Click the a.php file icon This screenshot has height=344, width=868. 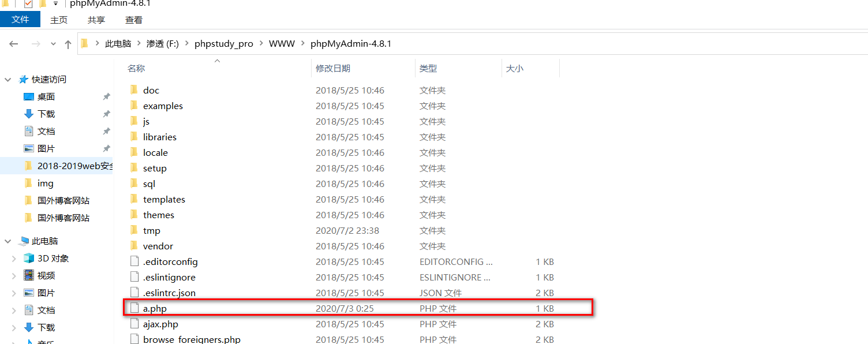134,308
